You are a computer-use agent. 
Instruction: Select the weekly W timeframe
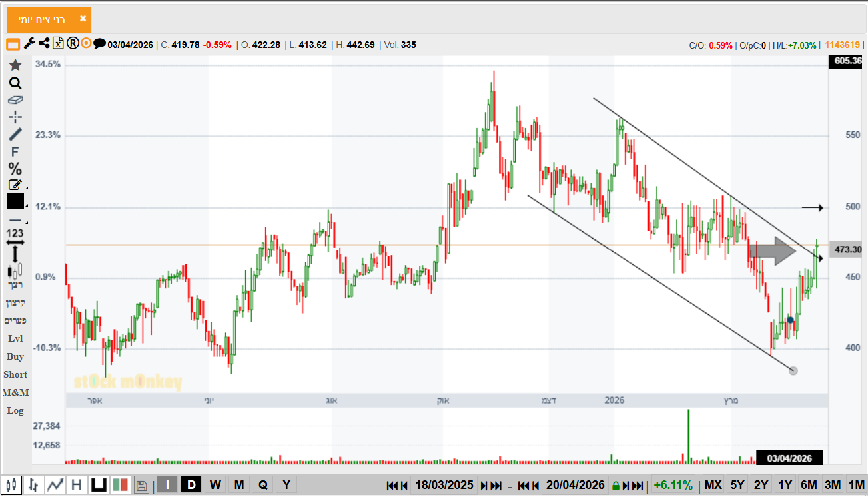pyautogui.click(x=215, y=485)
